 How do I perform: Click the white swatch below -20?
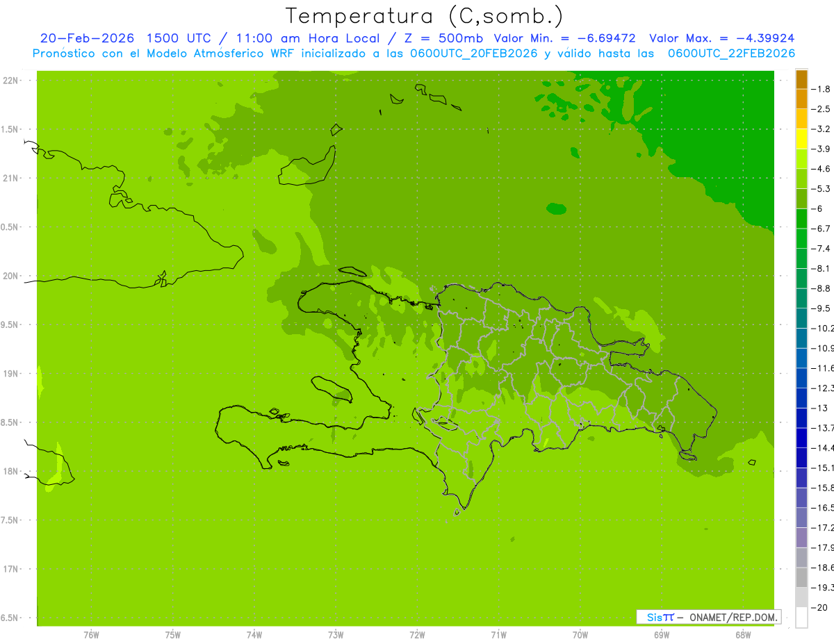801,618
